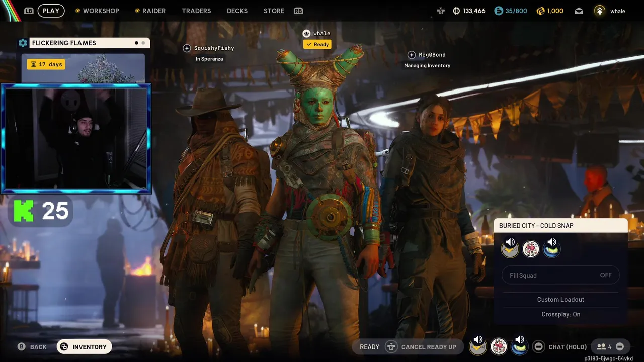This screenshot has height=362, width=644.
Task: Click the LB bumper icon
Action: [29, 11]
